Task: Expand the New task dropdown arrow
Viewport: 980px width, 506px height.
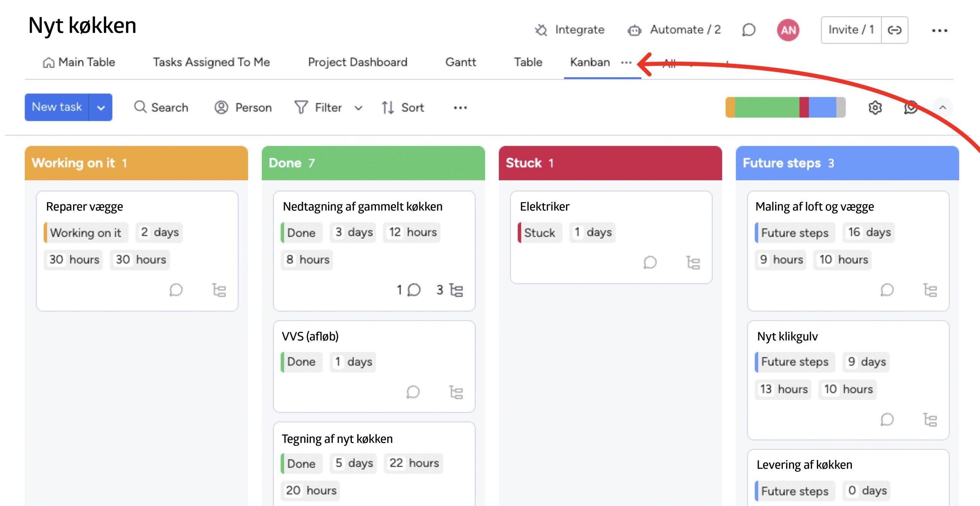Action: [101, 108]
